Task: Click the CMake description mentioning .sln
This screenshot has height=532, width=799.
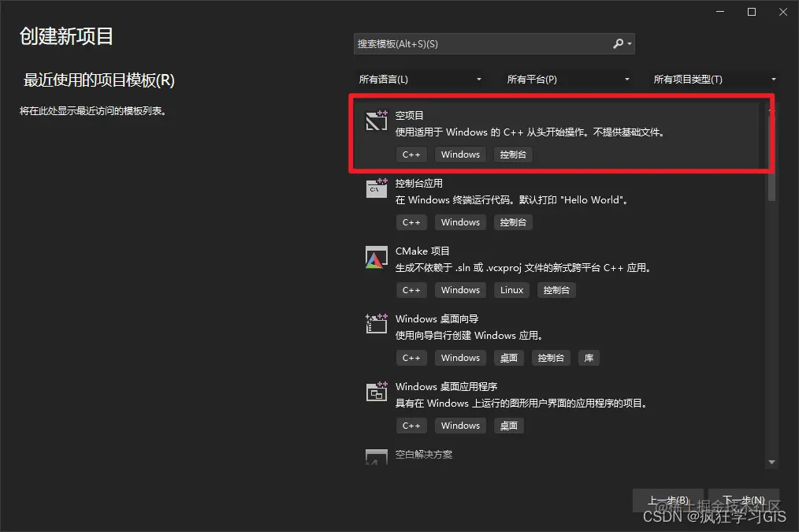Action: point(523,268)
